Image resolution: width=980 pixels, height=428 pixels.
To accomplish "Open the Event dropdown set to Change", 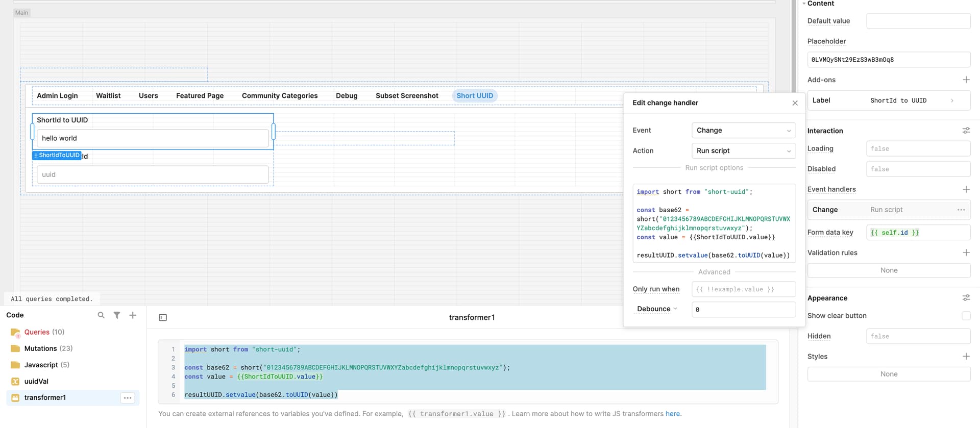I will tap(743, 130).
